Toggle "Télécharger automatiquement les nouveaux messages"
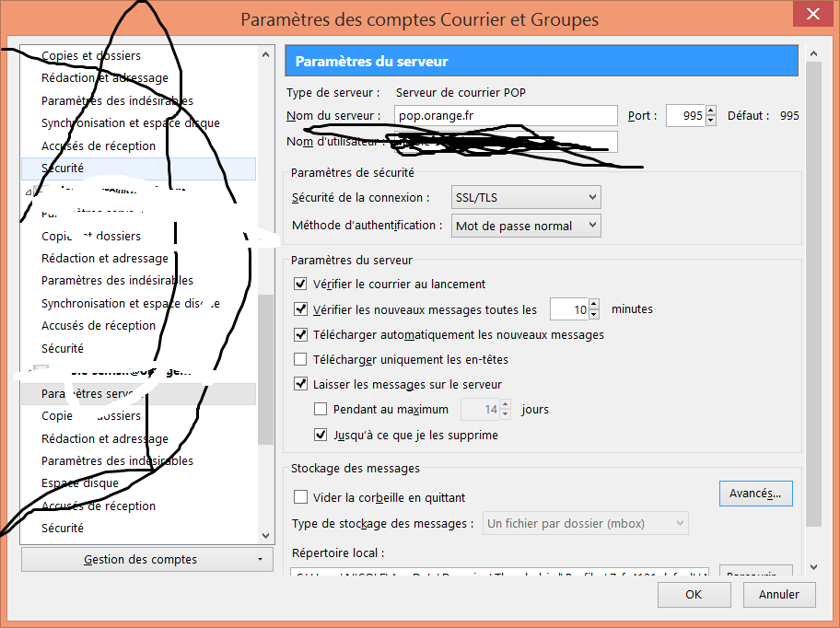 coord(300,334)
